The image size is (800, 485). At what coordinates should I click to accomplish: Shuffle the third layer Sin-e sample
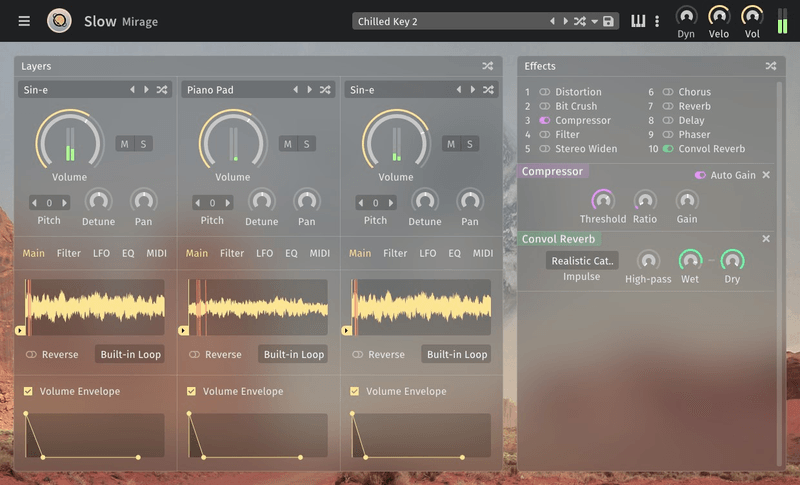pos(488,89)
